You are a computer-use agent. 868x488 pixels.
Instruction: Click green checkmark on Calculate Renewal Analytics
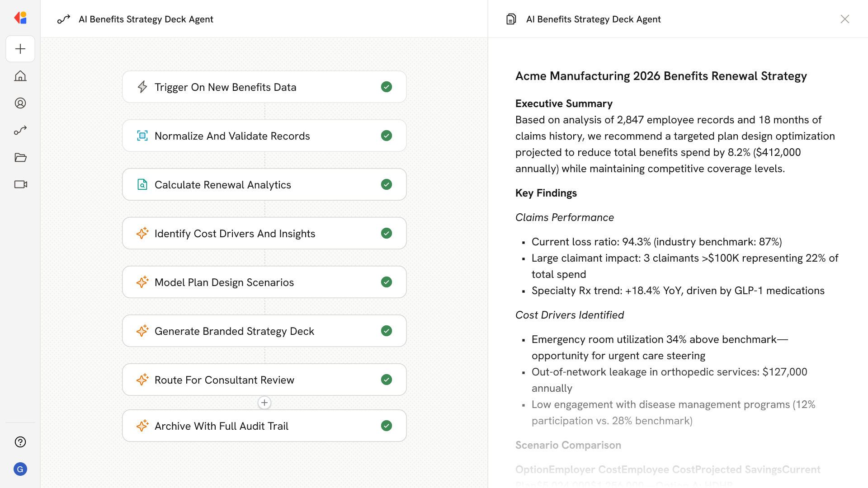(x=387, y=184)
